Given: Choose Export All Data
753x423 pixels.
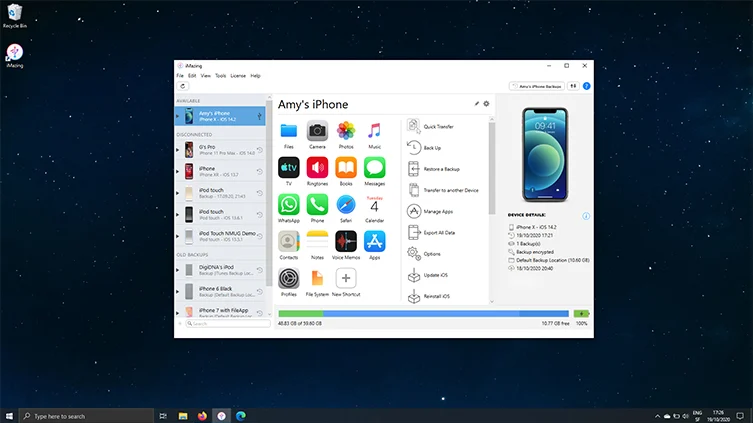Looking at the screenshot, I should coord(431,232).
